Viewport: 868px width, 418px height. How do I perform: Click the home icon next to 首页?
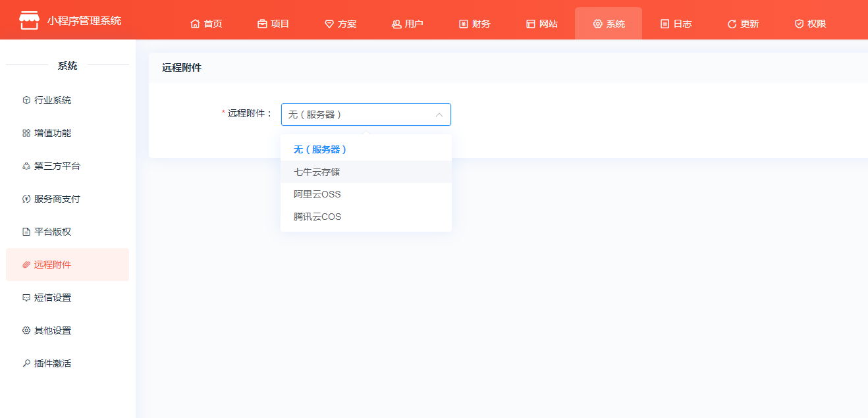point(195,24)
